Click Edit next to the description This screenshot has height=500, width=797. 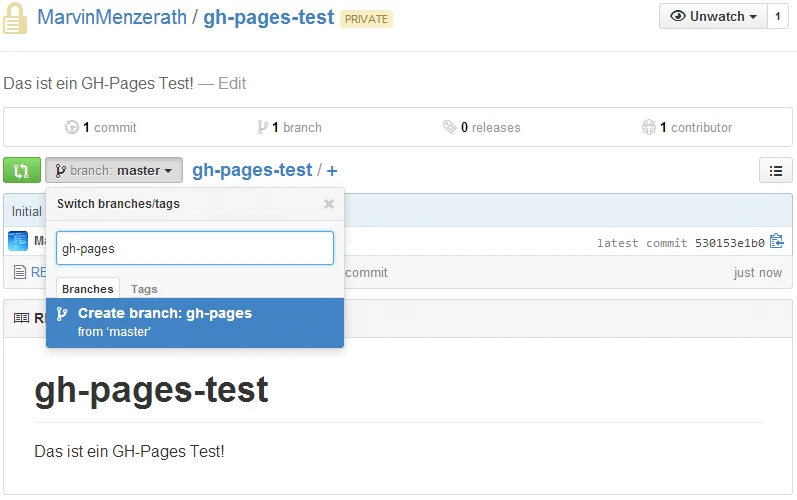click(x=232, y=83)
